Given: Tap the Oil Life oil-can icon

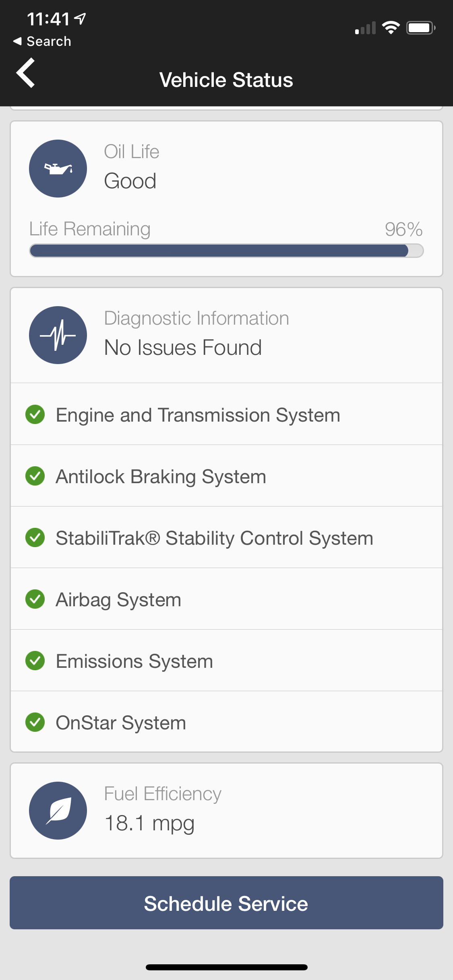Looking at the screenshot, I should (x=58, y=169).
